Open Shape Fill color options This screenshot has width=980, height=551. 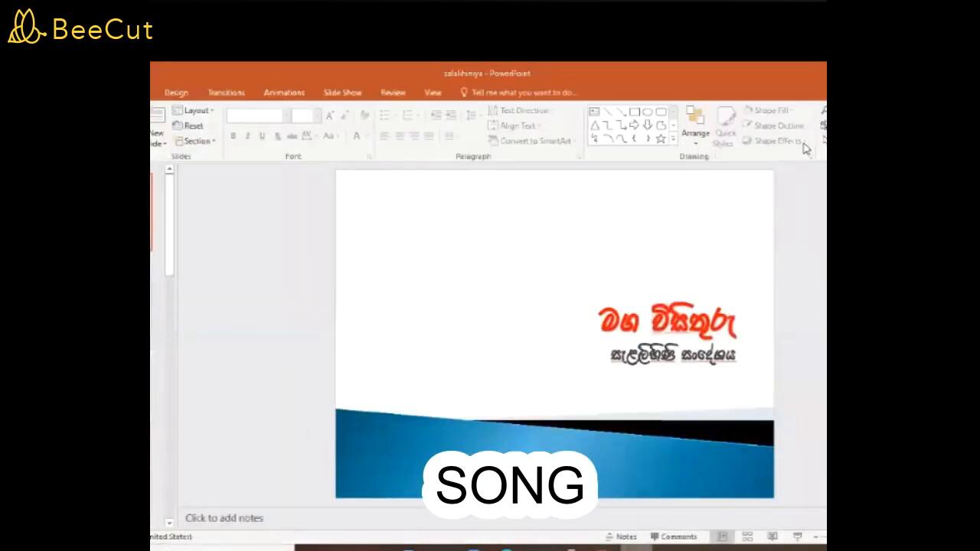tap(769, 110)
